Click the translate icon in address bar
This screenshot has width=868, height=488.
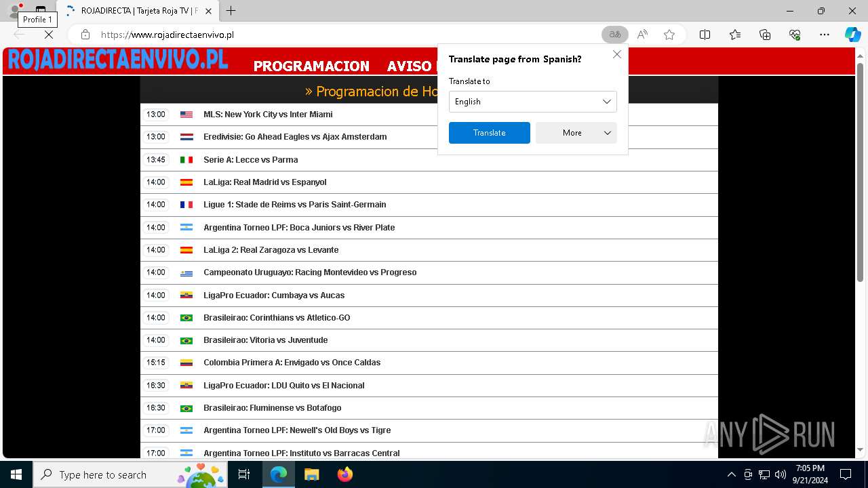point(614,35)
